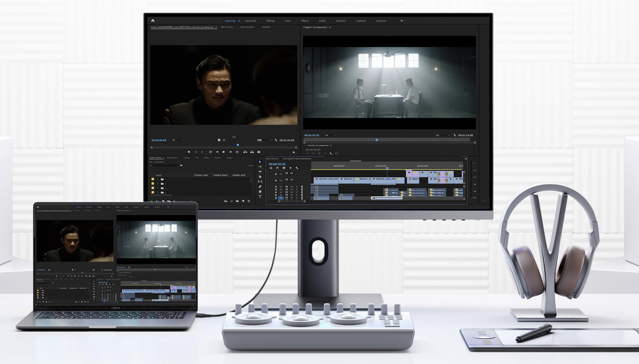Select the Track Select Forward tool

[x=260, y=167]
